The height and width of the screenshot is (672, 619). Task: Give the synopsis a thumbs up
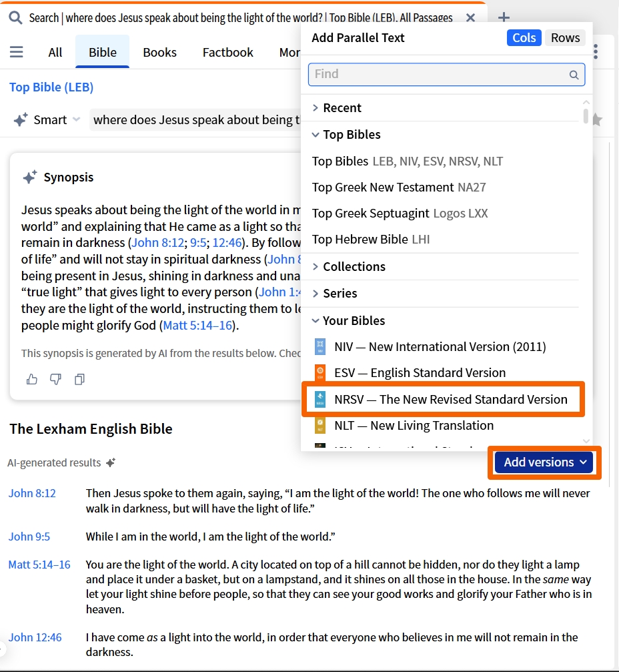(x=32, y=379)
